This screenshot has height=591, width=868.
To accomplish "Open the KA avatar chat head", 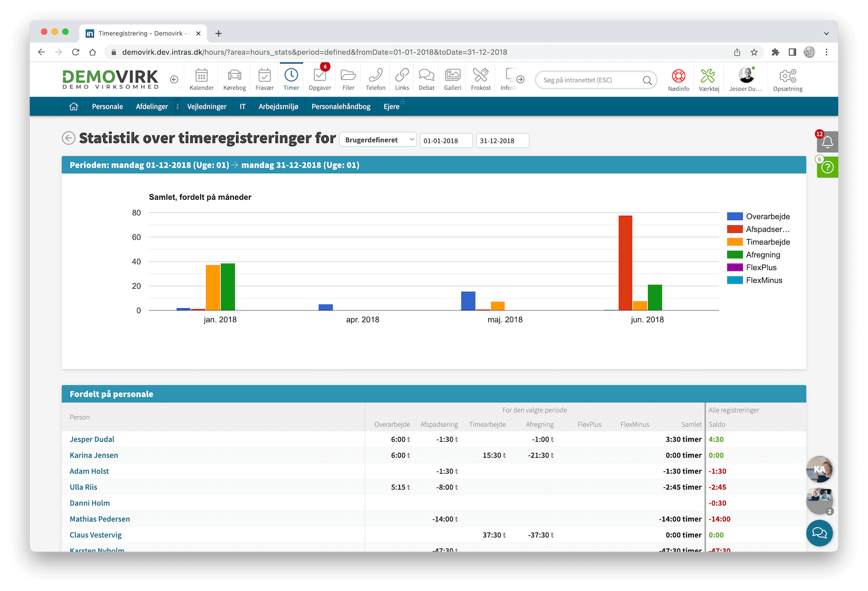I will (x=820, y=469).
